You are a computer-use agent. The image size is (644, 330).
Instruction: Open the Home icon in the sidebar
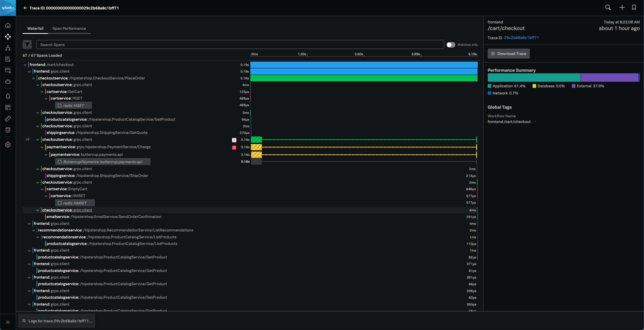[x=8, y=25]
